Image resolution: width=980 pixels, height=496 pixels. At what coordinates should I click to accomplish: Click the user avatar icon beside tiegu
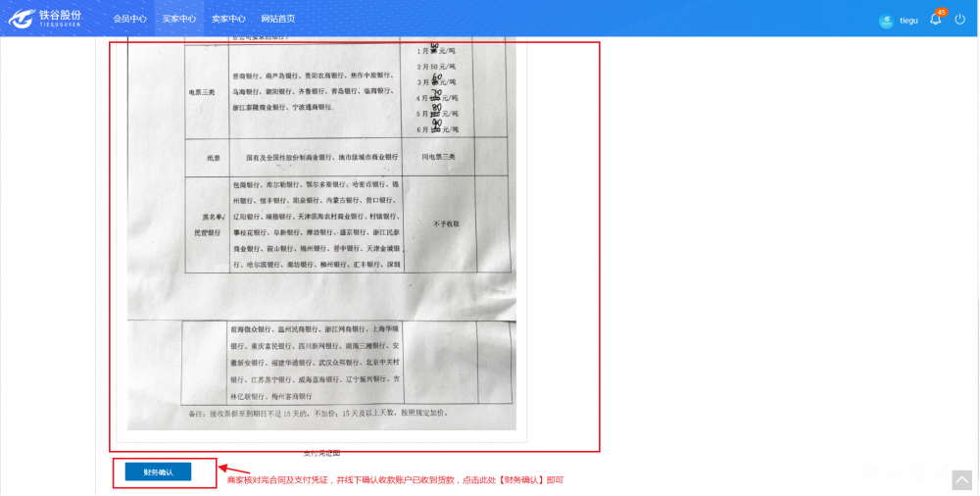(886, 21)
